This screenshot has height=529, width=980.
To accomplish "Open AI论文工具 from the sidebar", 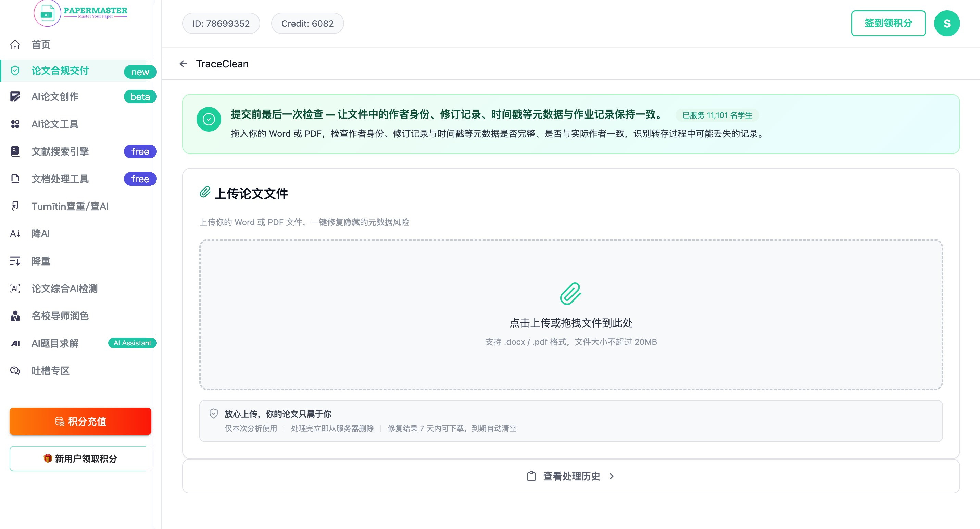I will pos(55,124).
